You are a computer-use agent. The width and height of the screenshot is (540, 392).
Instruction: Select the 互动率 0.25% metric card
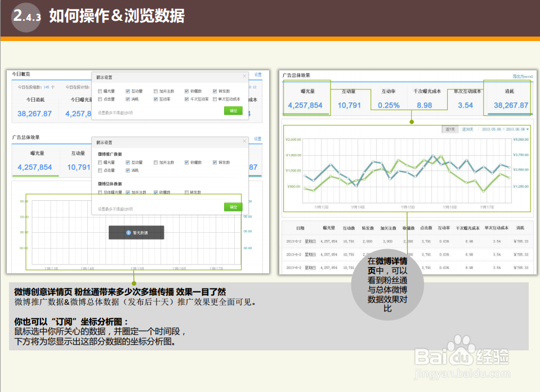click(389, 99)
